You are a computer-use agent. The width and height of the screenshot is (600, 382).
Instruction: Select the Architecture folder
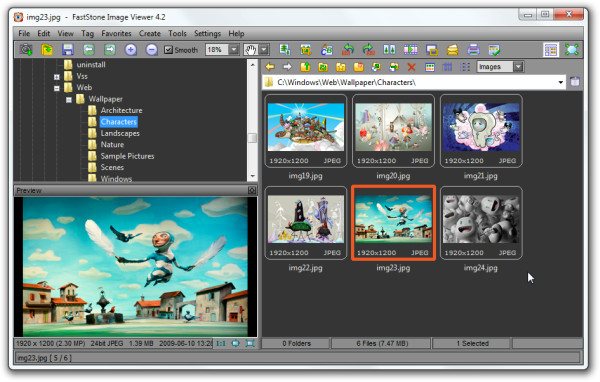121,110
